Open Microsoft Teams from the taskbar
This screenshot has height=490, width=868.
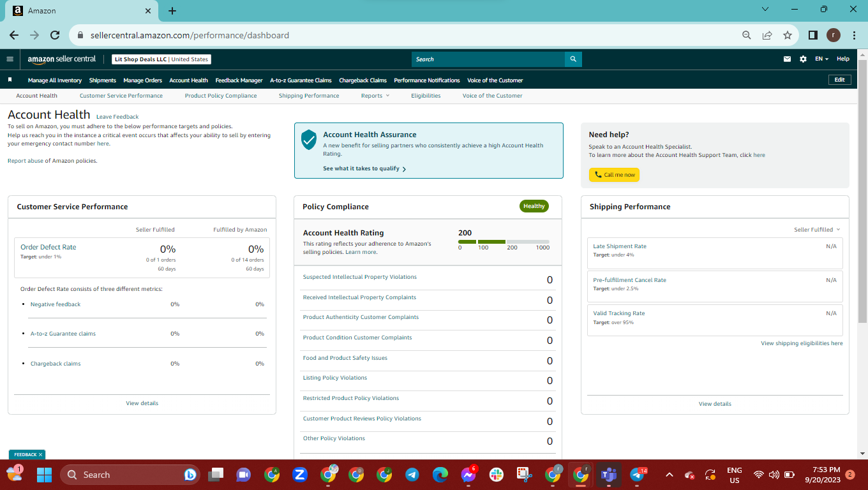coord(609,475)
